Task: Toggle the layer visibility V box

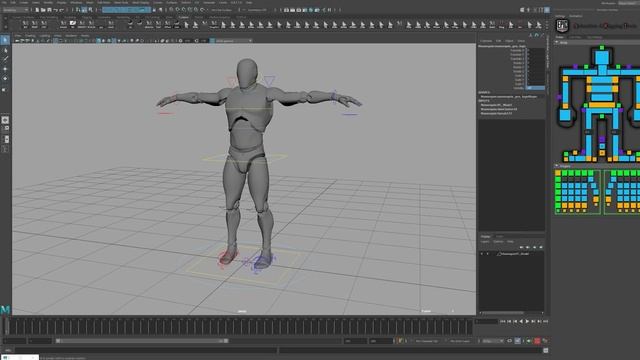Action: pyautogui.click(x=482, y=254)
